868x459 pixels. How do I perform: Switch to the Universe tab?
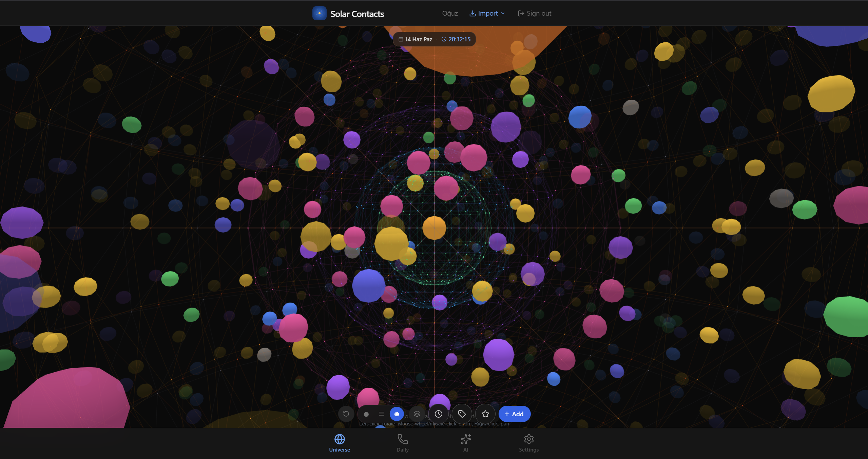coord(340,443)
